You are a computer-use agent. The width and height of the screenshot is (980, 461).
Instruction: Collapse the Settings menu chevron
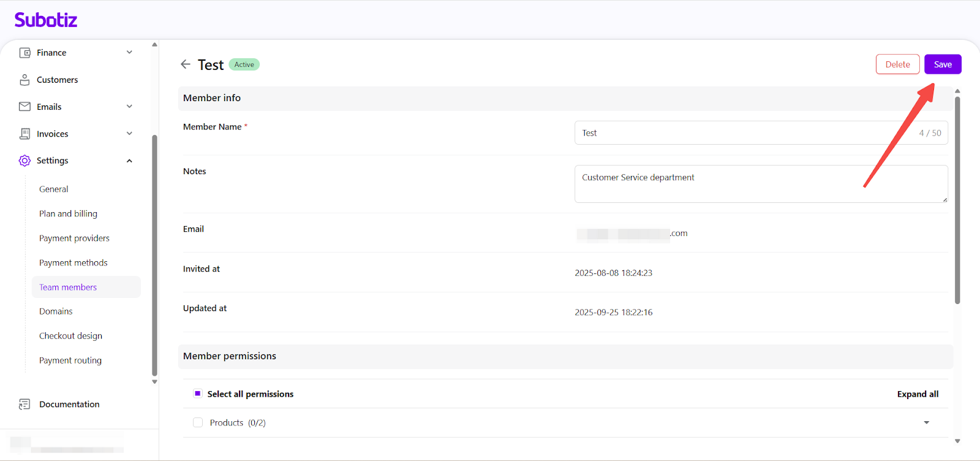(x=129, y=161)
